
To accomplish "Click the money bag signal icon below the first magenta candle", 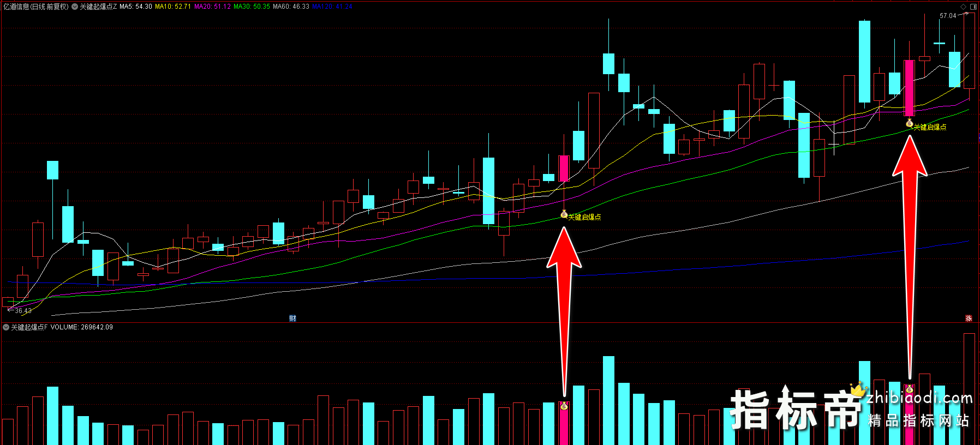I will point(564,215).
